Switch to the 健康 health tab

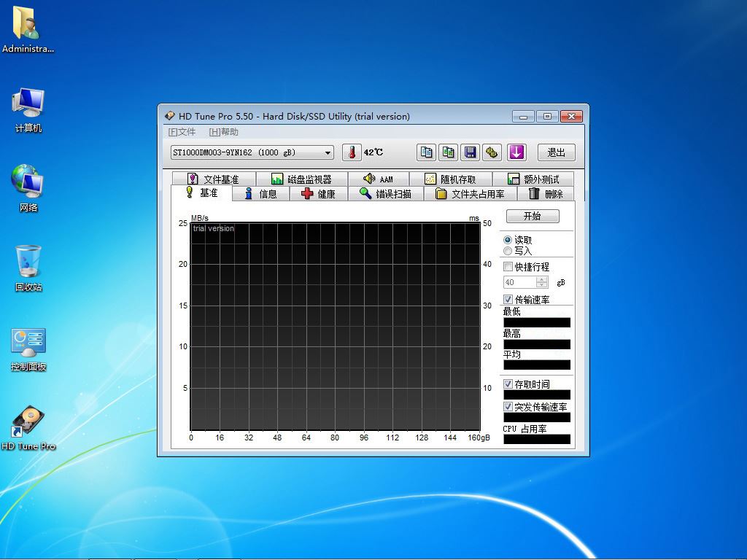(x=319, y=194)
